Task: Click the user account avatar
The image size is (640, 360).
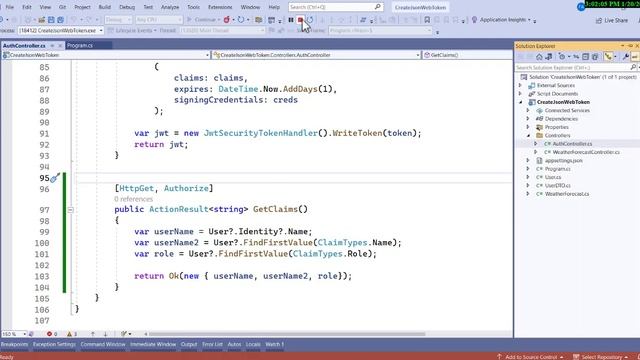Action: pyautogui.click(x=581, y=7)
